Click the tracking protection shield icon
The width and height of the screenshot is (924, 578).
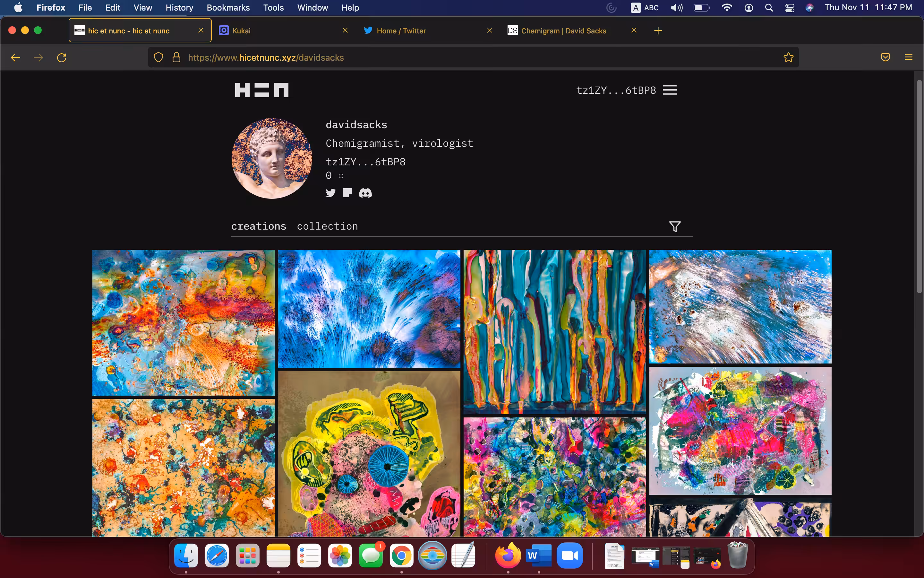coord(158,57)
